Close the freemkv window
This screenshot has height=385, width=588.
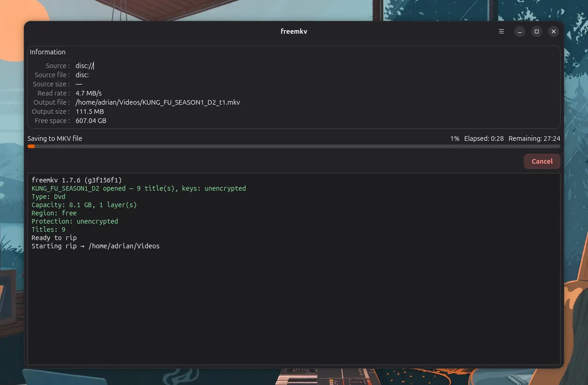tap(554, 32)
